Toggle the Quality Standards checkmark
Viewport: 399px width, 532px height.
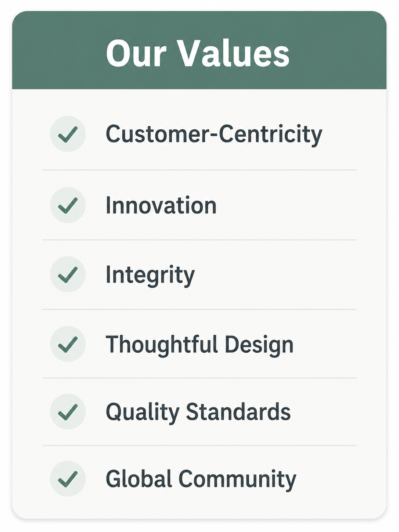[68, 411]
